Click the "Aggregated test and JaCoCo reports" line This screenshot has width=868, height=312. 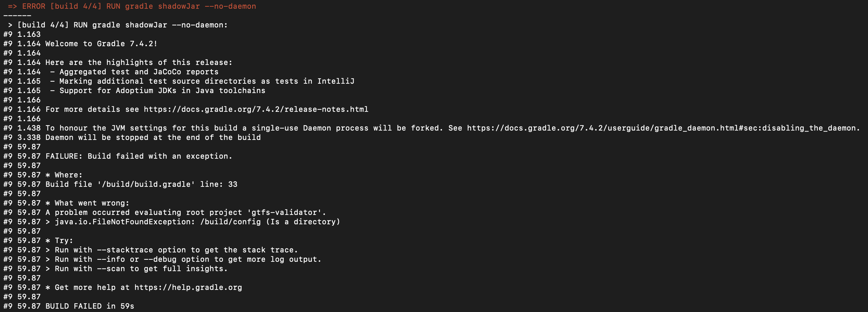(x=139, y=72)
